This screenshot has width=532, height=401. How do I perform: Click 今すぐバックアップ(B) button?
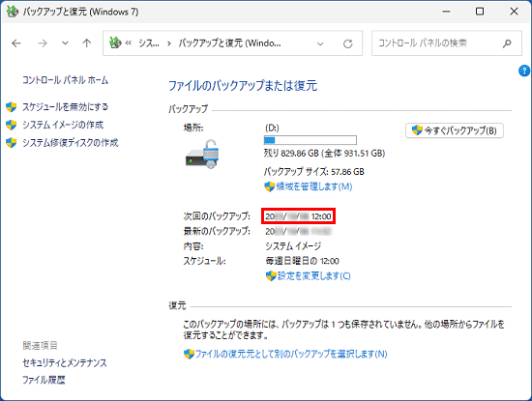[455, 130]
